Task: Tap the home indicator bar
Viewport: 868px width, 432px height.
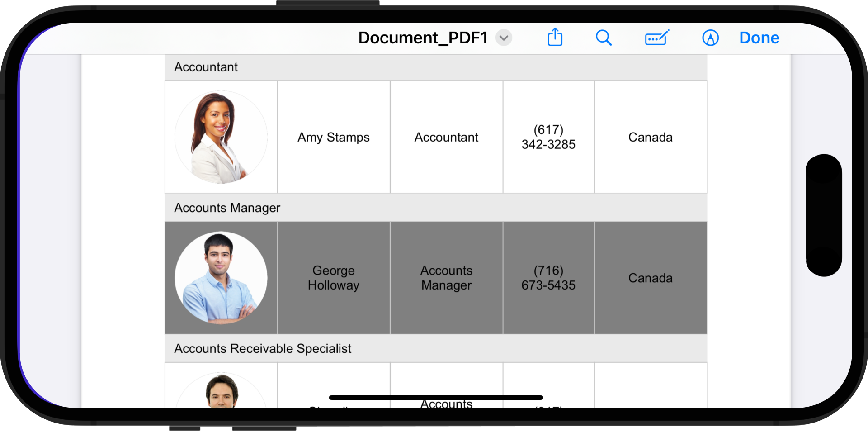Action: click(x=436, y=398)
